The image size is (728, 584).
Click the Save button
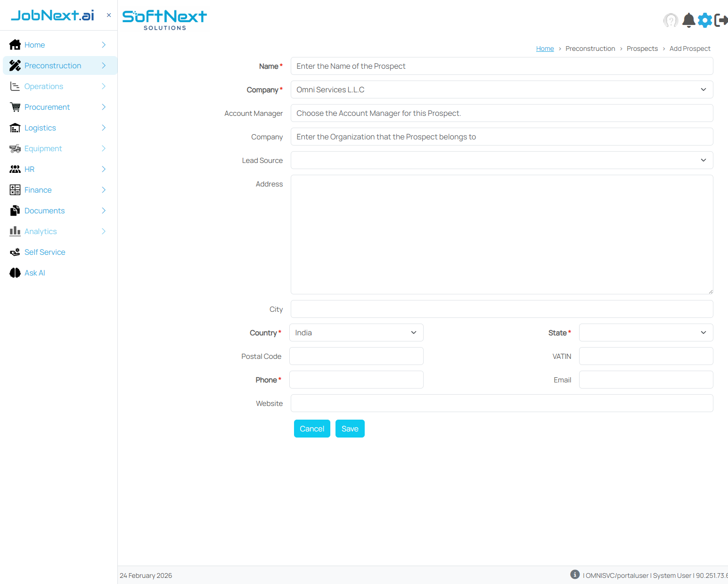[x=350, y=429]
